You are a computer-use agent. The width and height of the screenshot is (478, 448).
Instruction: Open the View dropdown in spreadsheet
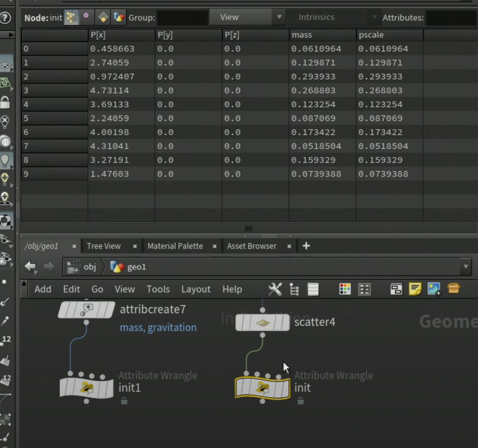pos(248,17)
